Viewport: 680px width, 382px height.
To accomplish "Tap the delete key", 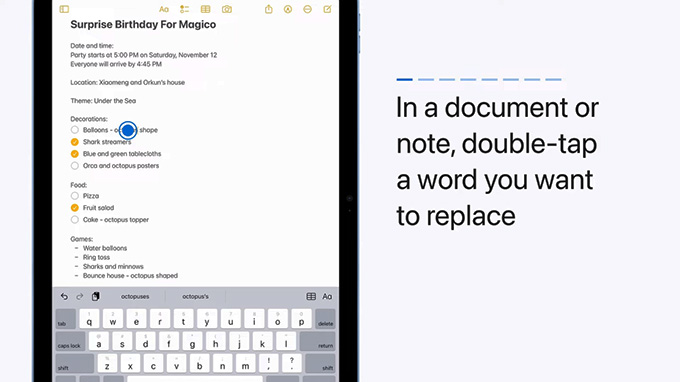I will [325, 319].
